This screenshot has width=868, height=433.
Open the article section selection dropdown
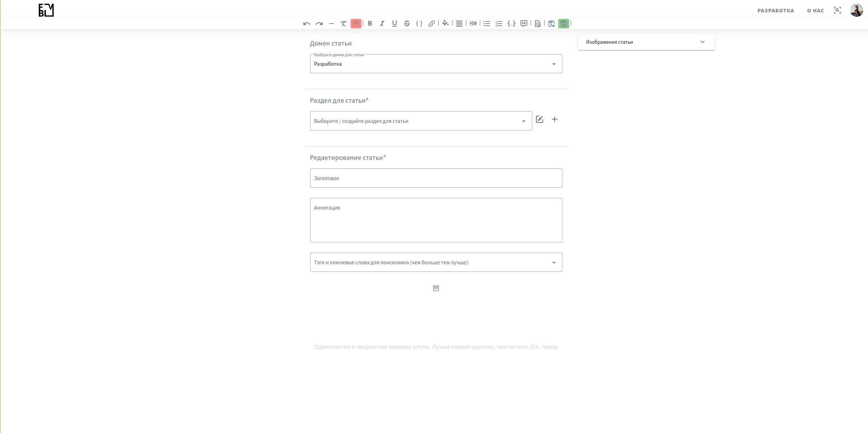coord(420,121)
